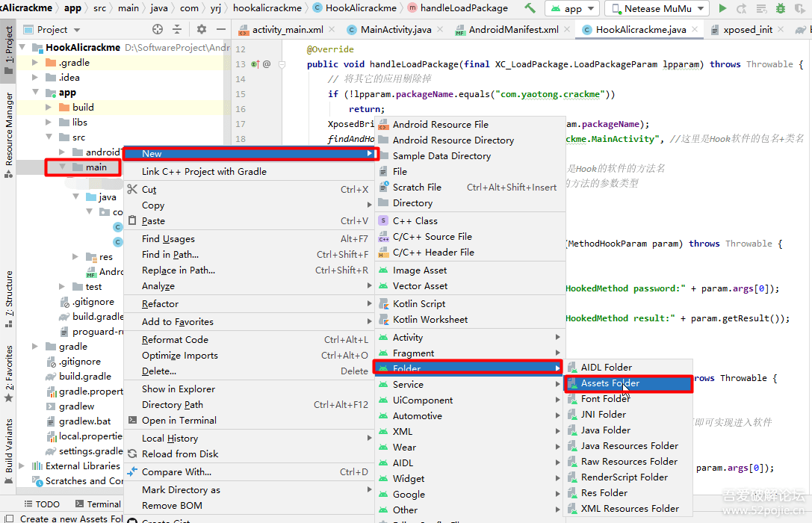The width and height of the screenshot is (812, 523).
Task: Click the green Run app button
Action: click(722, 8)
